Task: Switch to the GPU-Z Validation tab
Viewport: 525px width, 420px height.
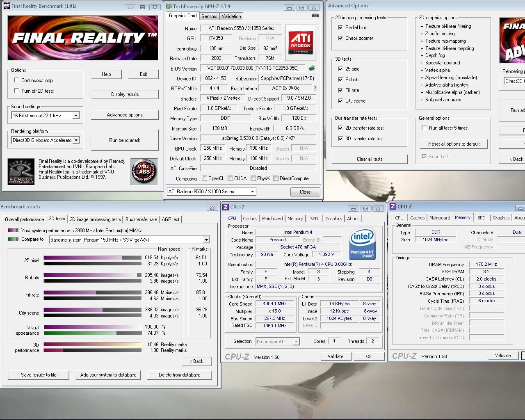Action: (x=231, y=16)
